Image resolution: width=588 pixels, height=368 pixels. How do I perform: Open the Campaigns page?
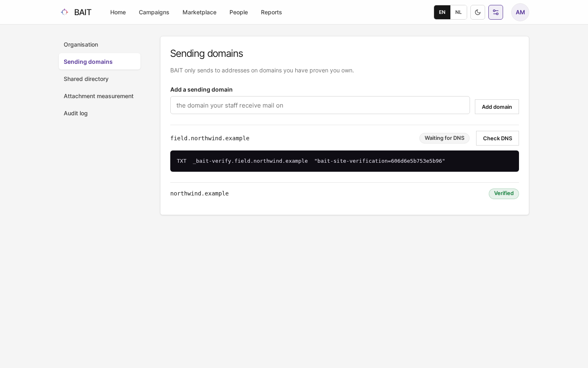tap(154, 12)
